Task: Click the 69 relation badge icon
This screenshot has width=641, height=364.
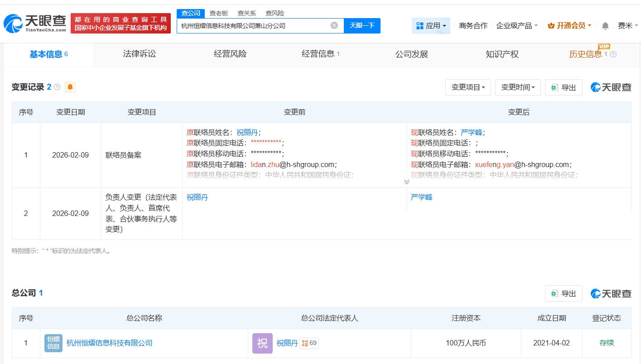Action: 308,343
